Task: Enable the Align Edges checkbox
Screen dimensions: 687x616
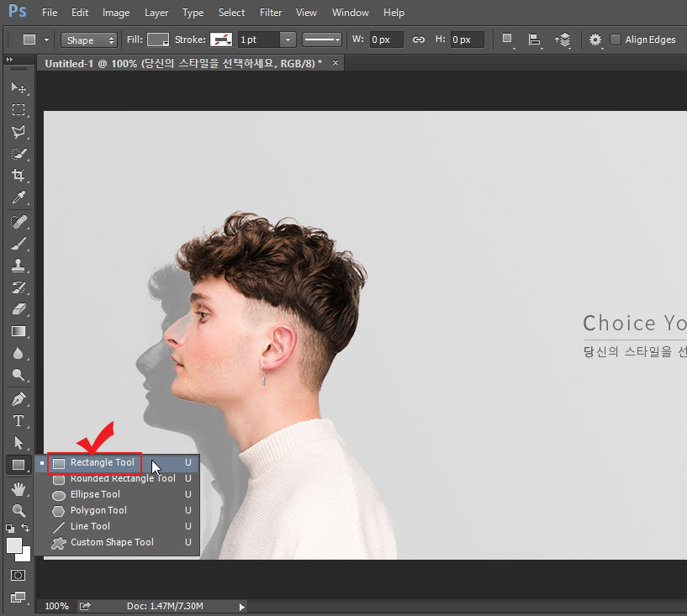Action: pyautogui.click(x=616, y=39)
